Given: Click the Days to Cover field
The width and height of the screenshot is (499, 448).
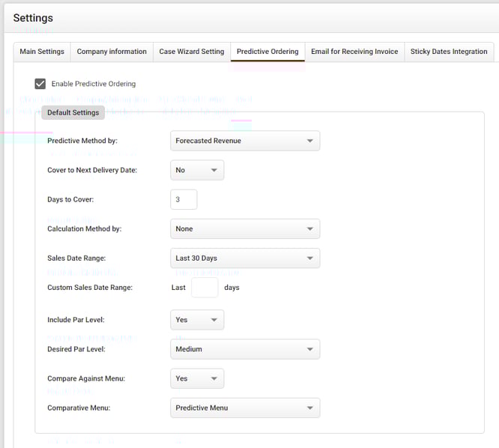Looking at the screenshot, I should [184, 199].
